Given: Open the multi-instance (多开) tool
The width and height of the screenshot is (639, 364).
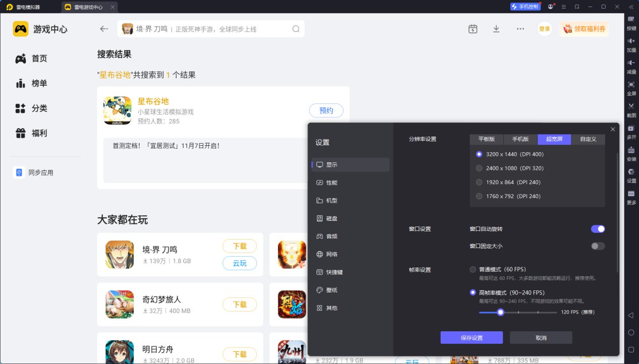Looking at the screenshot, I should [631, 129].
